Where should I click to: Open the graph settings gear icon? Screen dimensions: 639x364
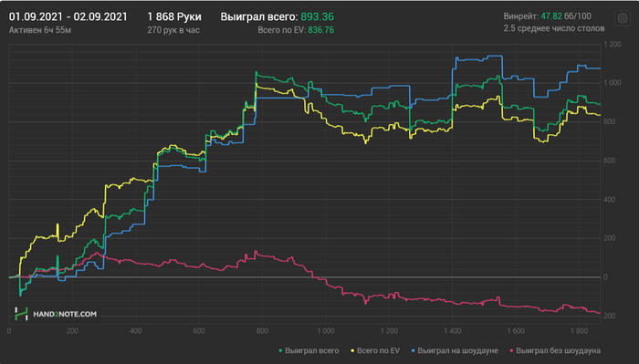(622, 18)
